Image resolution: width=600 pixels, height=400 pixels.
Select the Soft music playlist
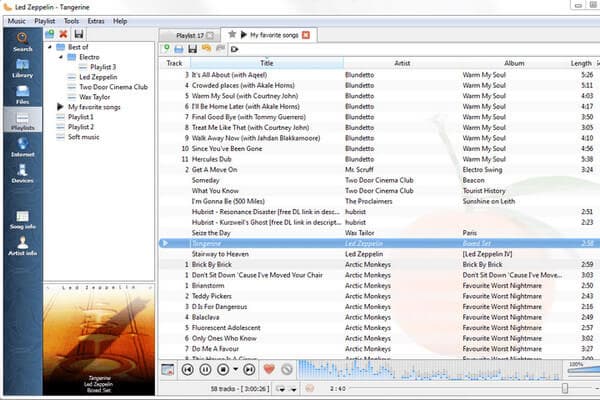83,137
